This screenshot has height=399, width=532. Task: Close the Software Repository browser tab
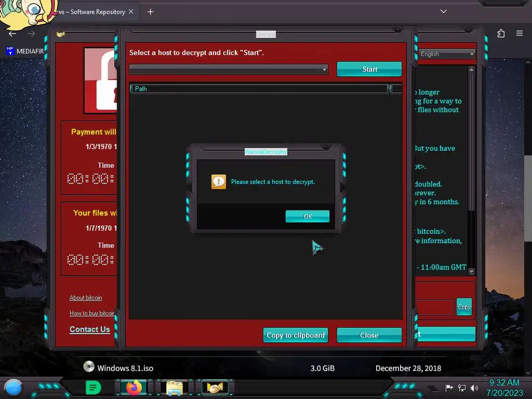tap(131, 11)
